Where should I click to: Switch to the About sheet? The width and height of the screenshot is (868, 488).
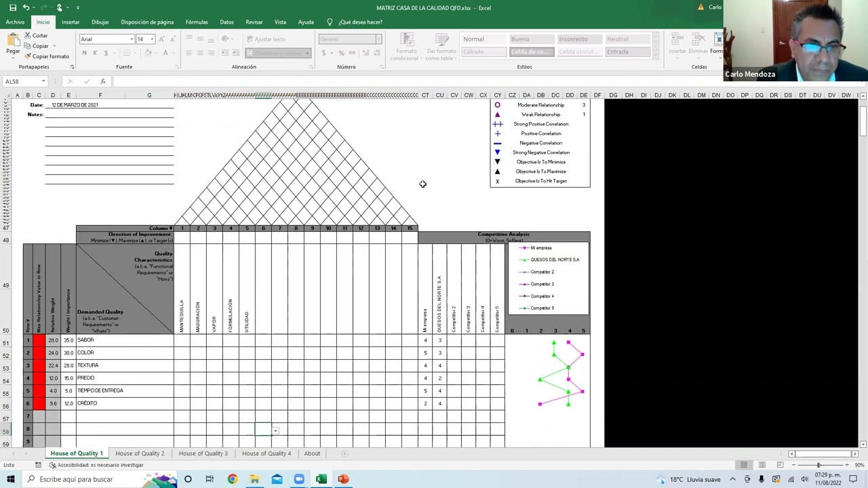tap(312, 453)
